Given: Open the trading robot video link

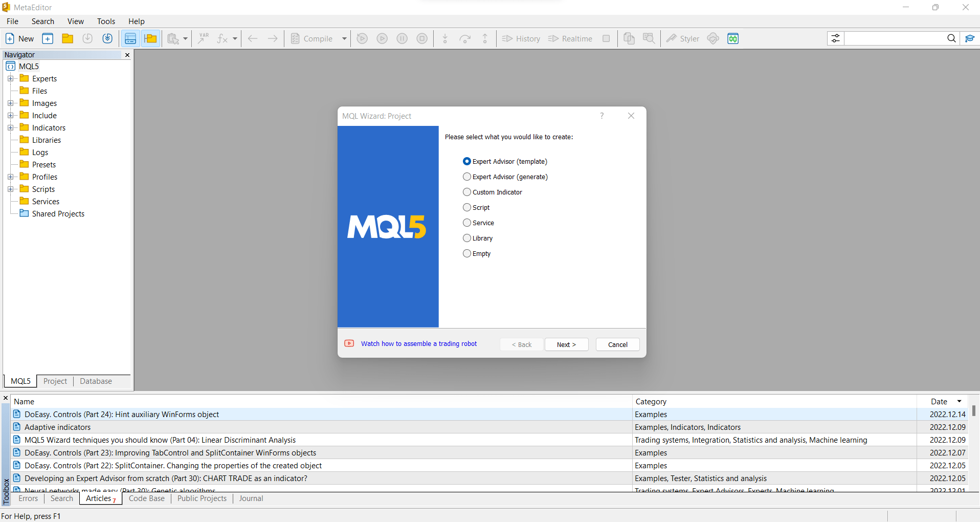Looking at the screenshot, I should point(419,343).
